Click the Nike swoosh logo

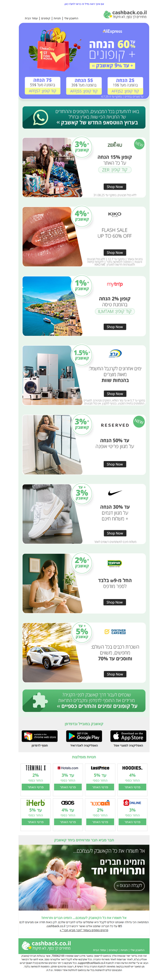click(x=115, y=493)
